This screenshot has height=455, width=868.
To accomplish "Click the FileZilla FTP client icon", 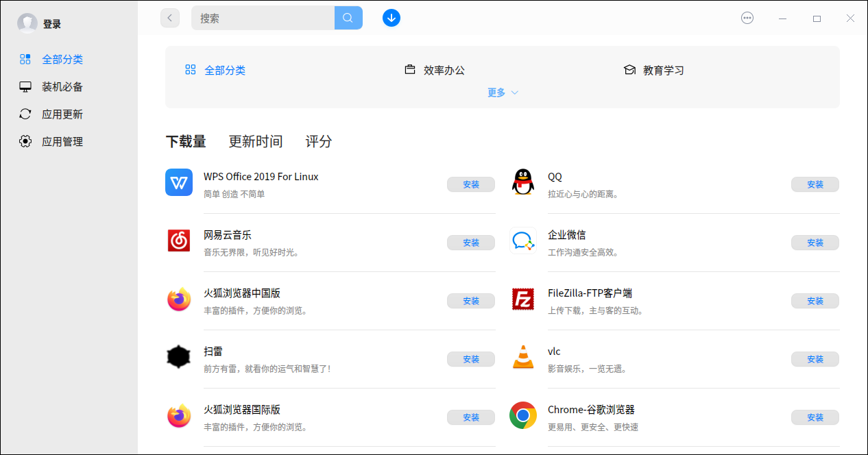I will [523, 299].
